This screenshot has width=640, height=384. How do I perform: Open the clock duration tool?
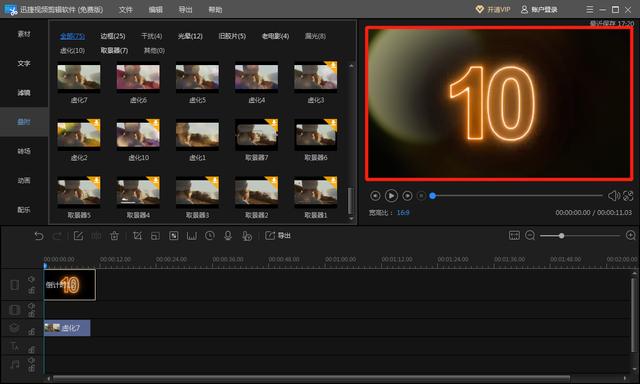tap(210, 236)
